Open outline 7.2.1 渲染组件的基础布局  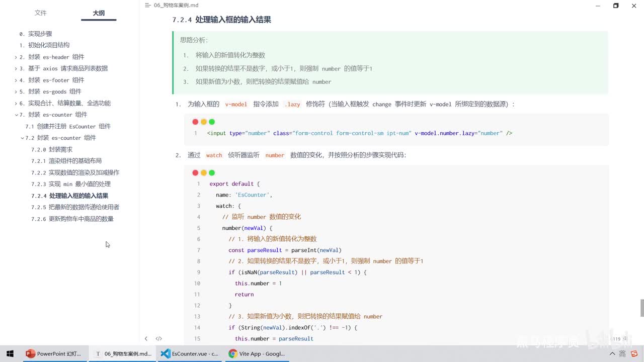point(66,161)
